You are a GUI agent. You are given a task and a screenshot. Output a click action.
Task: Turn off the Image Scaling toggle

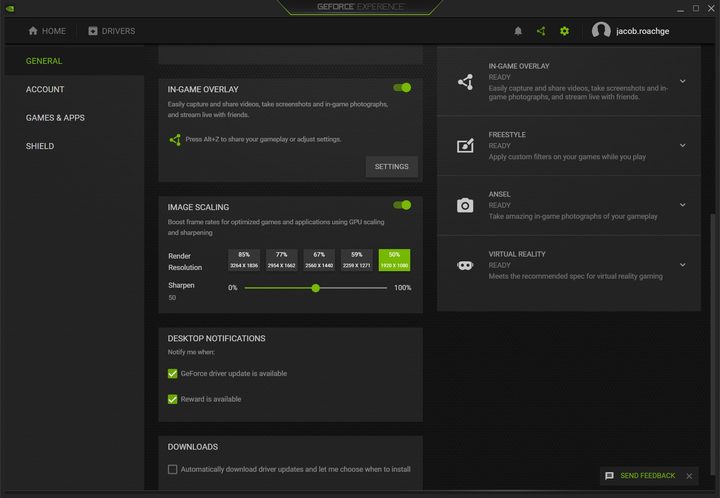pos(402,205)
